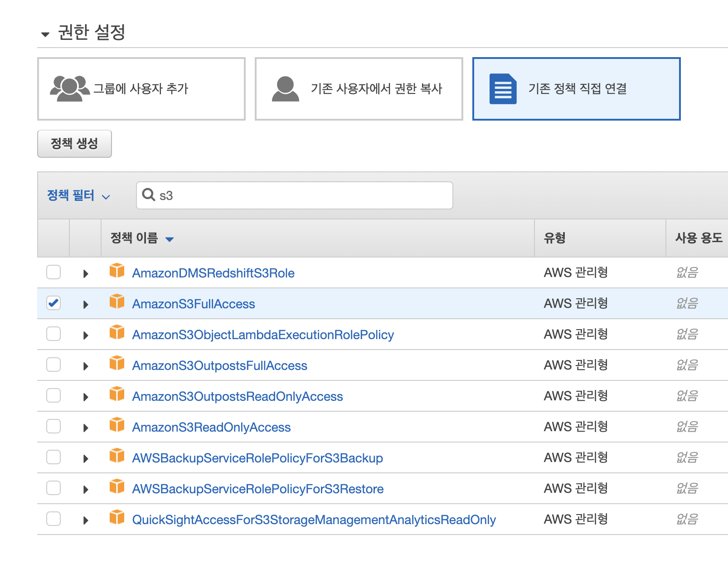Check the AmazonDMSRedshiftS3Role checkbox
The height and width of the screenshot is (564, 728).
(53, 272)
